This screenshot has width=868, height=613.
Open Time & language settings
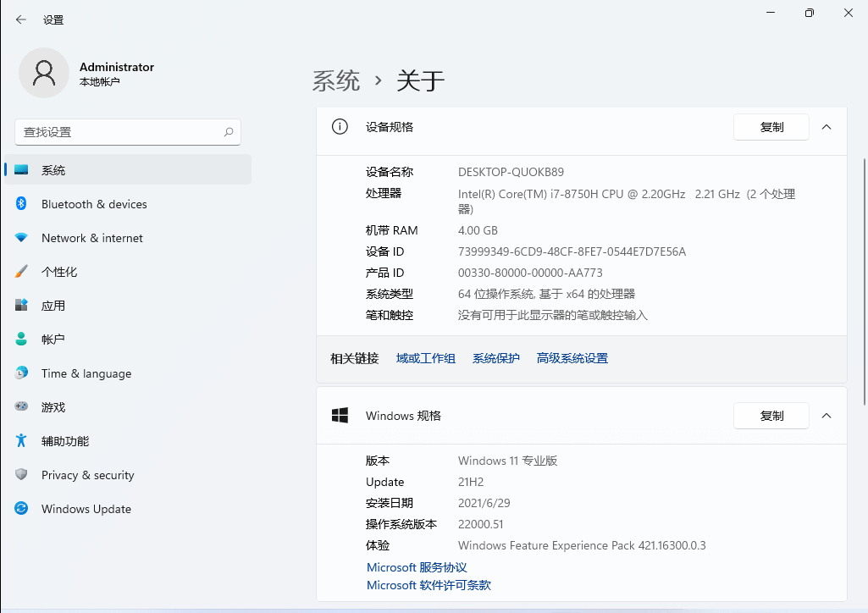point(86,373)
